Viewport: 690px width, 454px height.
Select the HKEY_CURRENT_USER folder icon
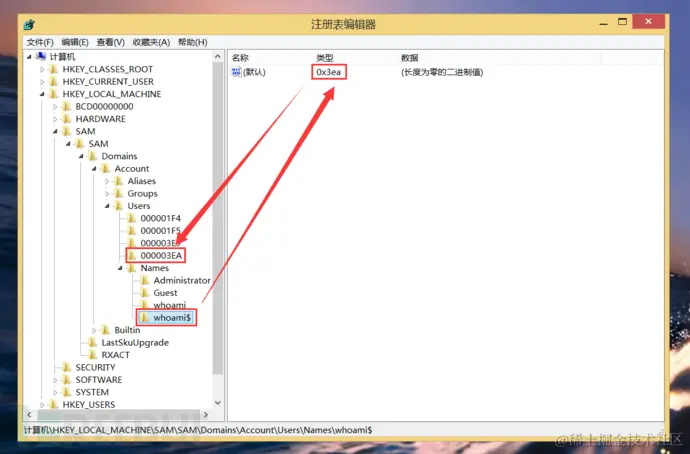coord(54,81)
